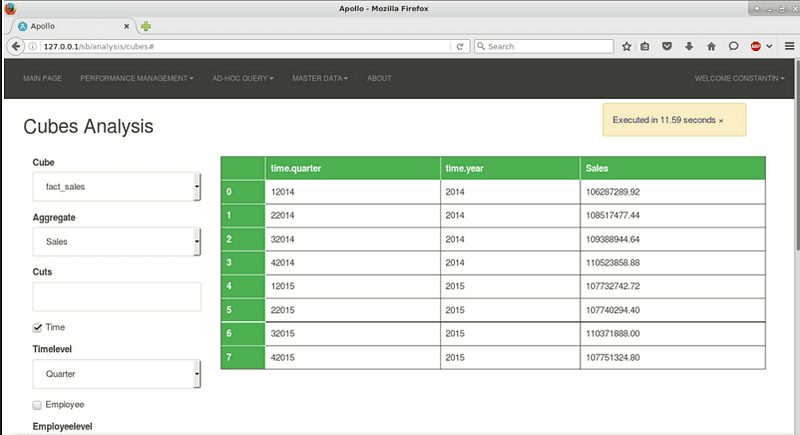Select the cell with quarter 12014
800x435 pixels.
click(x=353, y=192)
